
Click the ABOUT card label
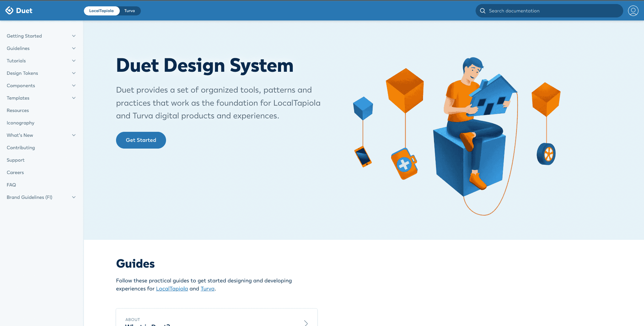132,320
